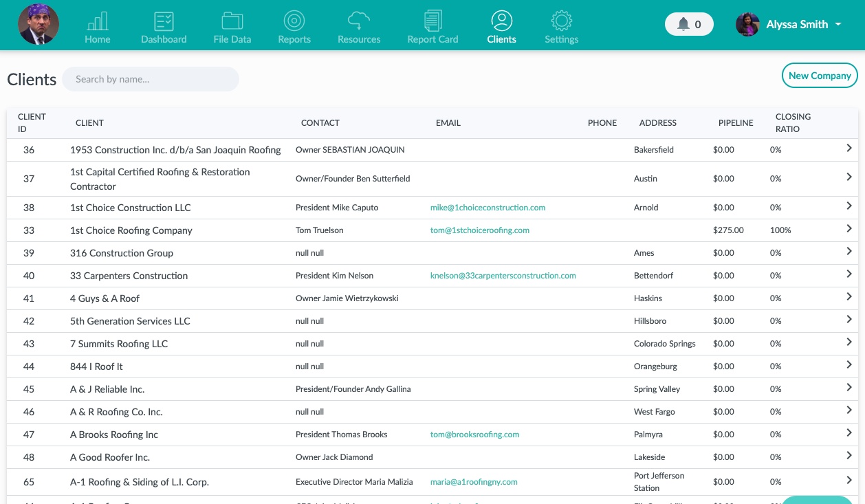Expand the Alyssa Smith user dropdown
The image size is (865, 504).
[x=837, y=24]
